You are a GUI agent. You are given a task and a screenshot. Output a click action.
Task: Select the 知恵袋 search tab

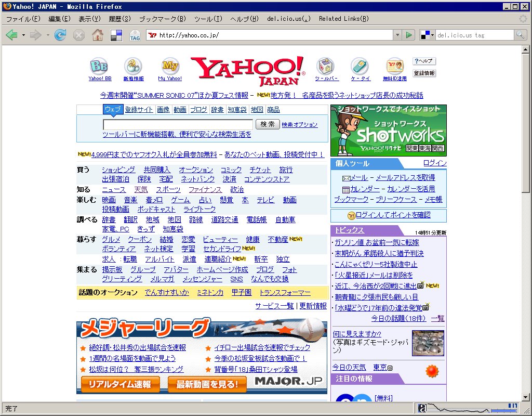click(x=237, y=110)
